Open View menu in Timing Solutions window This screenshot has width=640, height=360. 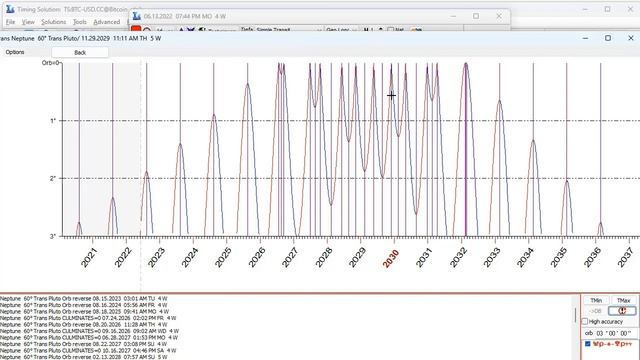[28, 22]
